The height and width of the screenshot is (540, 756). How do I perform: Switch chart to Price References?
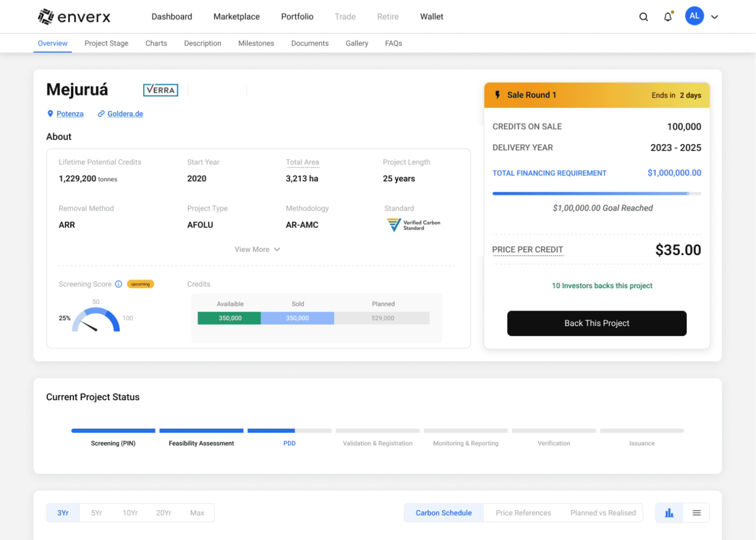click(x=523, y=513)
